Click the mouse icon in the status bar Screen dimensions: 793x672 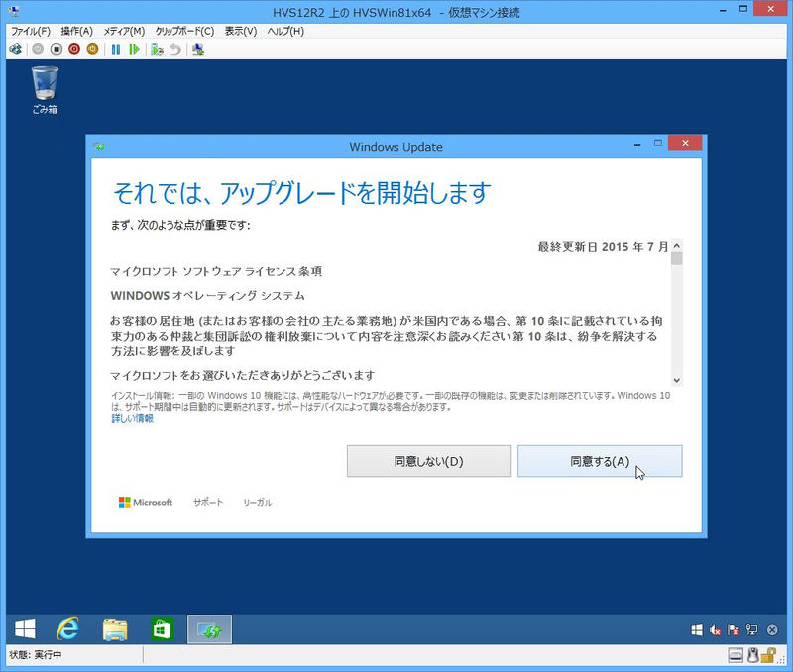(x=753, y=655)
